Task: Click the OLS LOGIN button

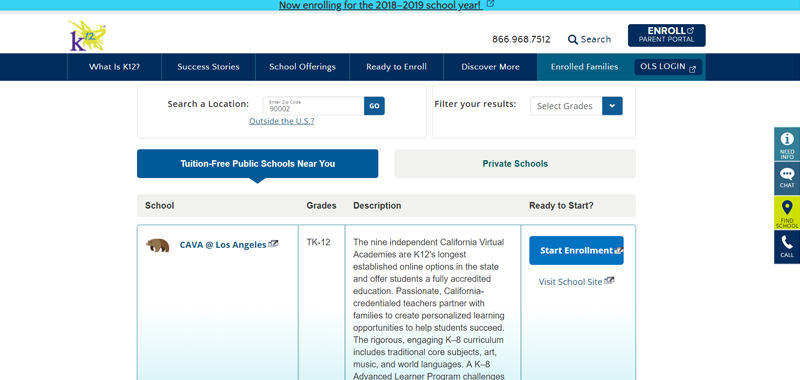Action: pos(668,67)
